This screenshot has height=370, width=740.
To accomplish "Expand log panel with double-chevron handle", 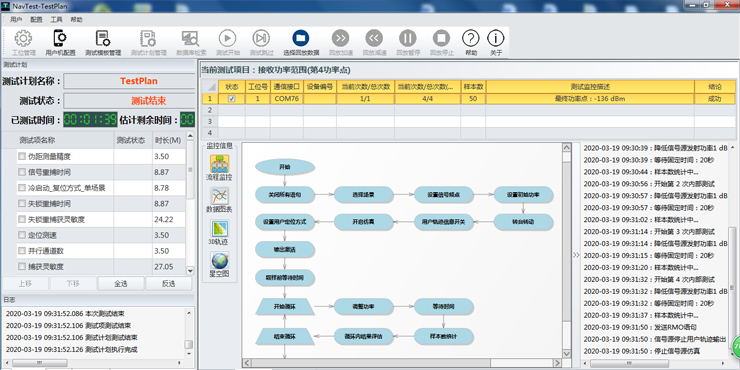I will pyautogui.click(x=576, y=255).
